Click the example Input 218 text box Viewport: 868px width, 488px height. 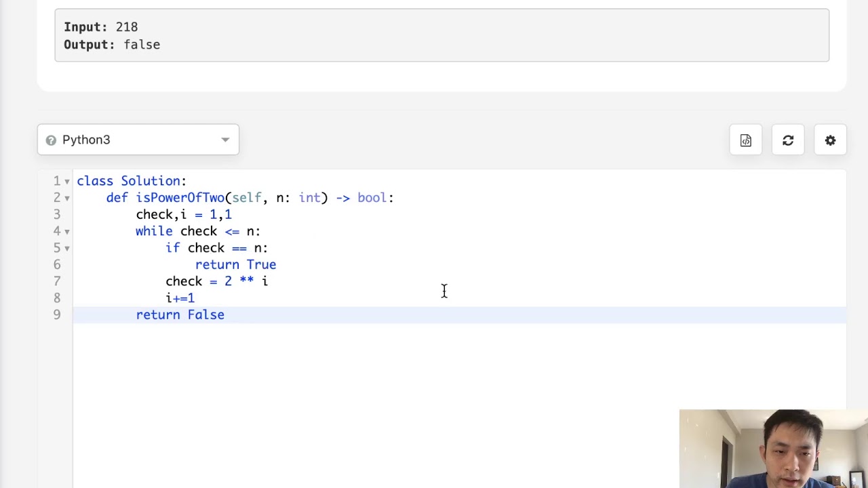[441, 35]
